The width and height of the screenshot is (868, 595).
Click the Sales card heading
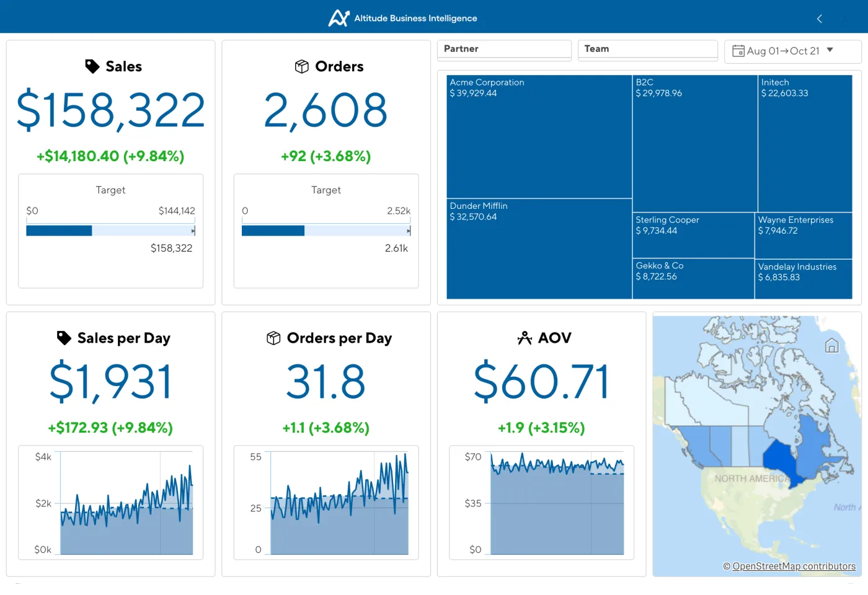coord(123,66)
